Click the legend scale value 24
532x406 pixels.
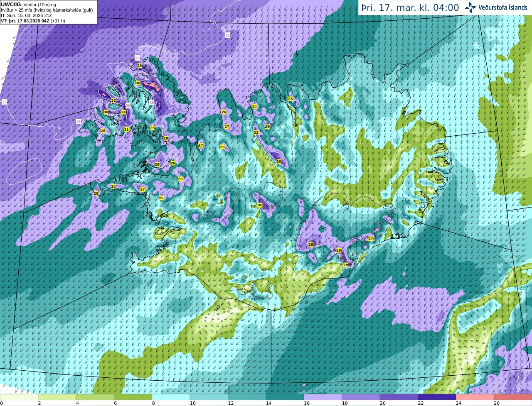(x=458, y=403)
